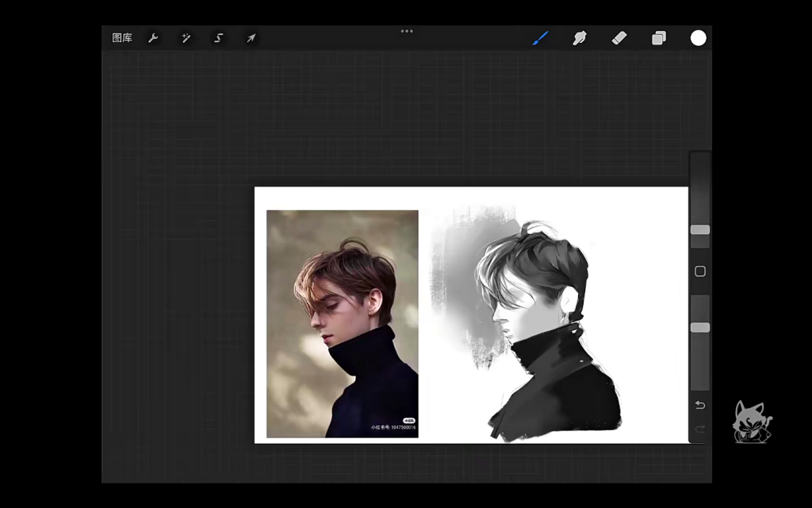Viewport: 812px width, 508px height.
Task: Open the Adjustments magic wand menu
Action: tap(186, 38)
